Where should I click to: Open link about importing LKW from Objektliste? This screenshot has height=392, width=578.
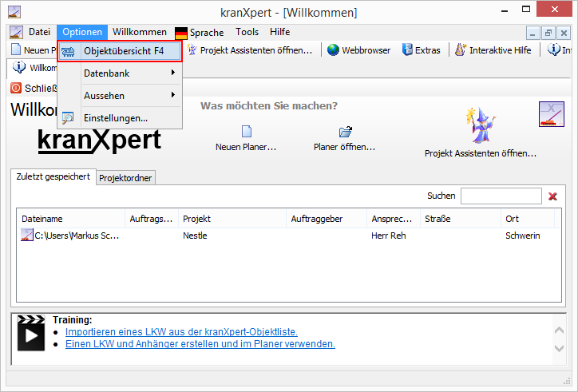pyautogui.click(x=181, y=331)
